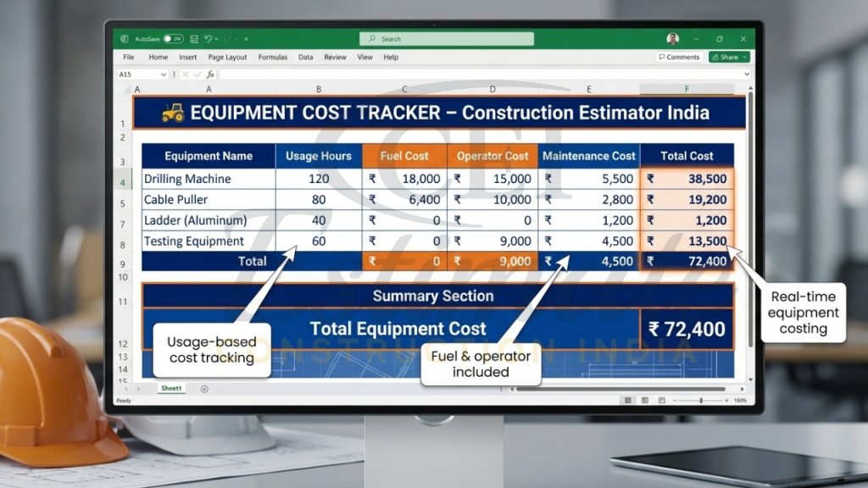Image resolution: width=868 pixels, height=488 pixels.
Task: Click the zoom in plus button
Action: [726, 400]
